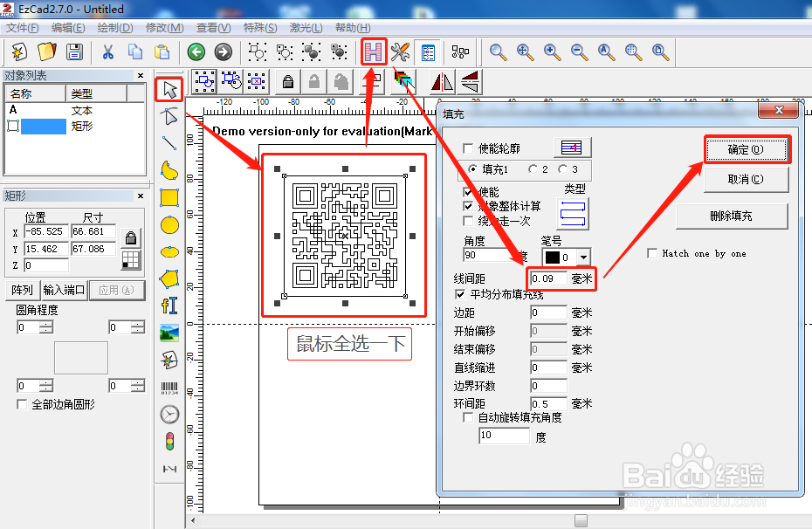812x529 pixels.
Task: Open the 文件(F) menu
Action: click(x=23, y=28)
